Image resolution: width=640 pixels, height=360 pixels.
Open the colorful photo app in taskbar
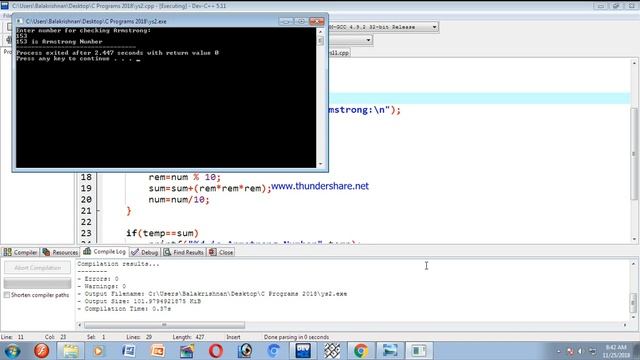187,351
